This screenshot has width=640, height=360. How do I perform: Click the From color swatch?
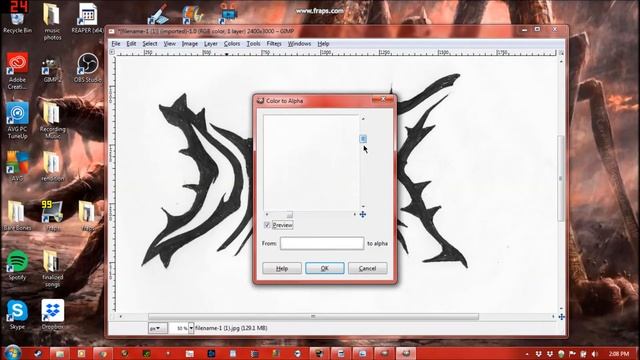pos(322,243)
